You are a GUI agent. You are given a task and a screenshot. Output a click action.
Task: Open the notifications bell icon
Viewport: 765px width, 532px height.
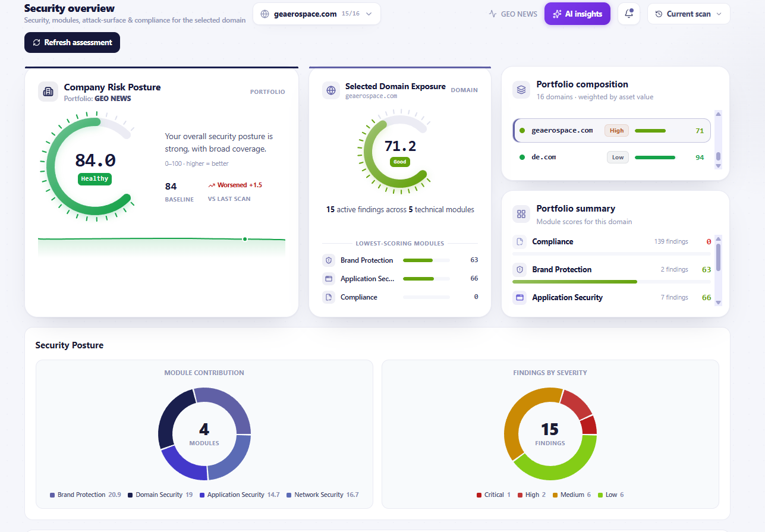[x=629, y=14]
